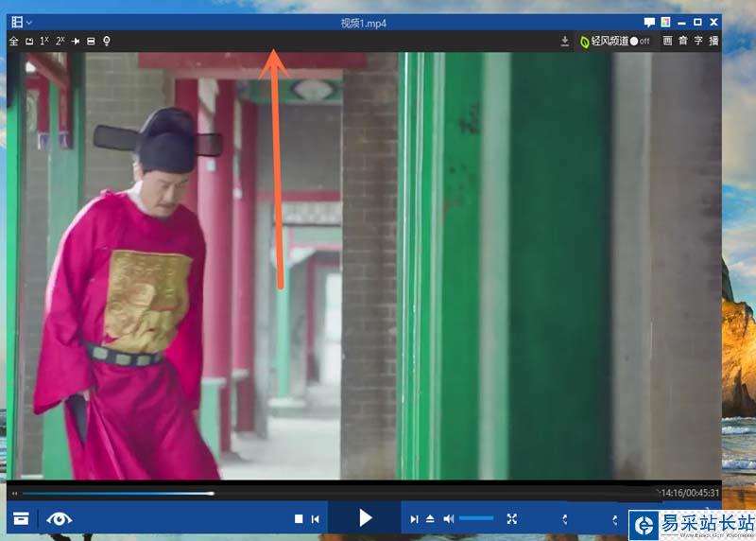Seek on the video progress bar
Viewport: 756px width, 541px height.
(339, 493)
